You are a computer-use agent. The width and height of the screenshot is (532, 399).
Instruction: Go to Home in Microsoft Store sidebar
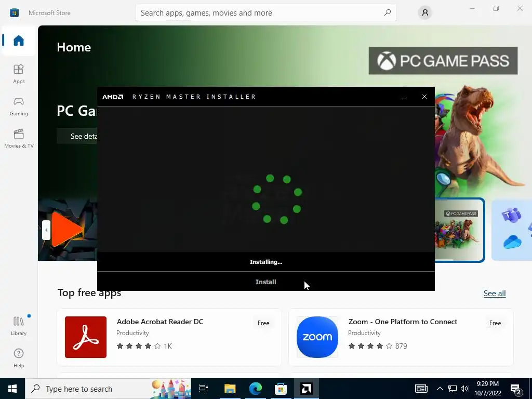point(19,41)
